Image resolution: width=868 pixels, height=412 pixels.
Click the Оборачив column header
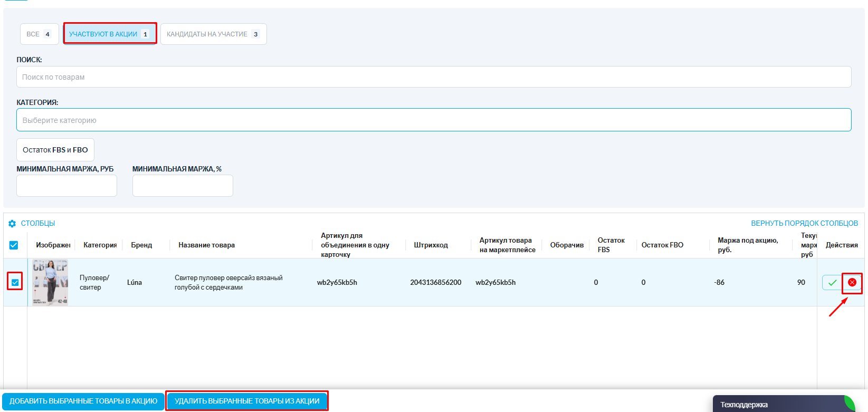click(x=567, y=245)
